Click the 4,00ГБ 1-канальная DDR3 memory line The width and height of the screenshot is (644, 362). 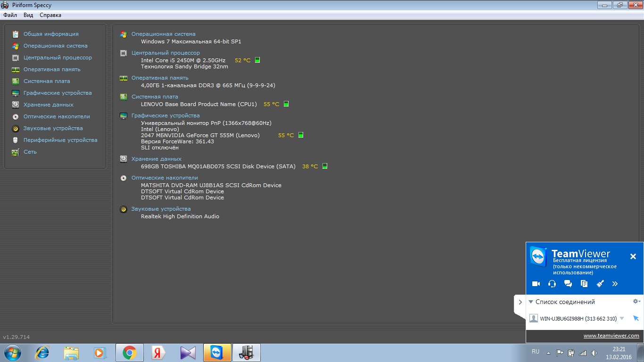pyautogui.click(x=208, y=85)
